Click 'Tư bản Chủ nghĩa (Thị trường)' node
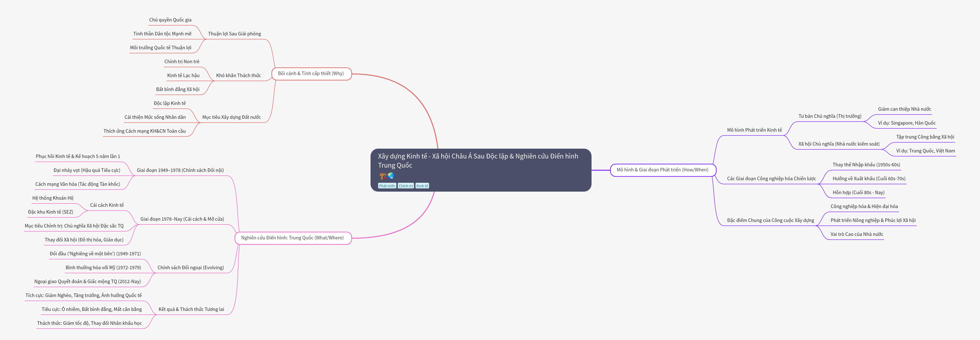980x340 pixels. (x=830, y=116)
